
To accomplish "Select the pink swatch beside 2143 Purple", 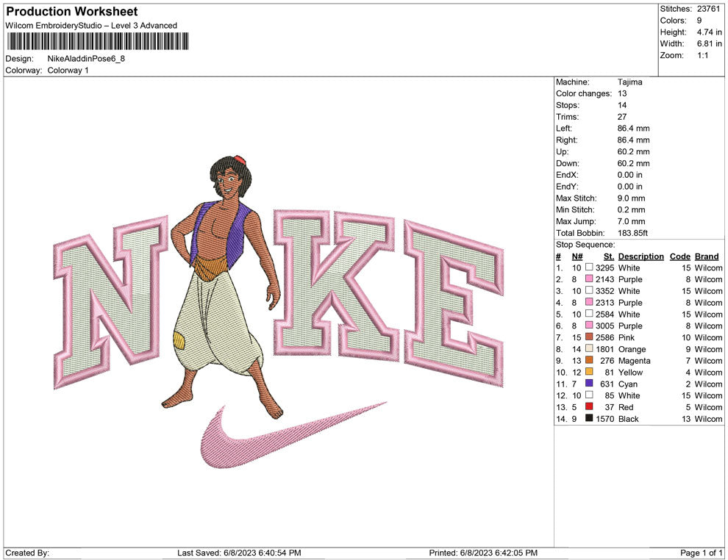I will (589, 279).
